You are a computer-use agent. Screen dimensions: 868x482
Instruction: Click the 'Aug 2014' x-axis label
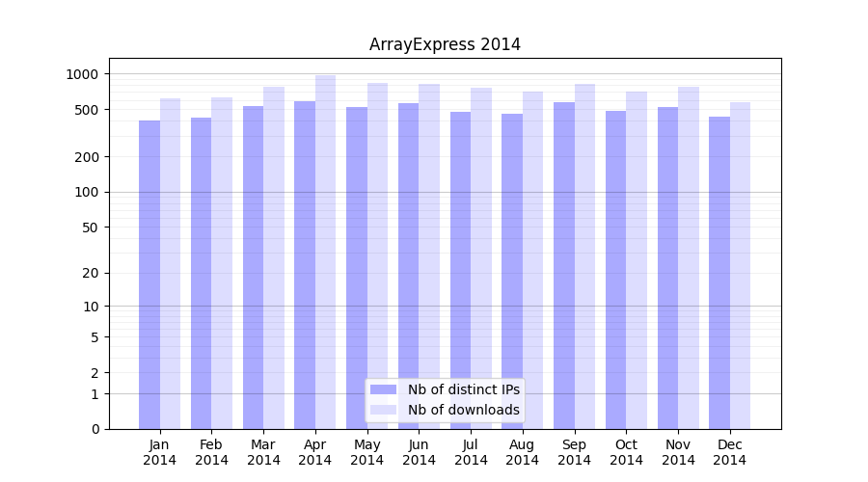(x=523, y=452)
